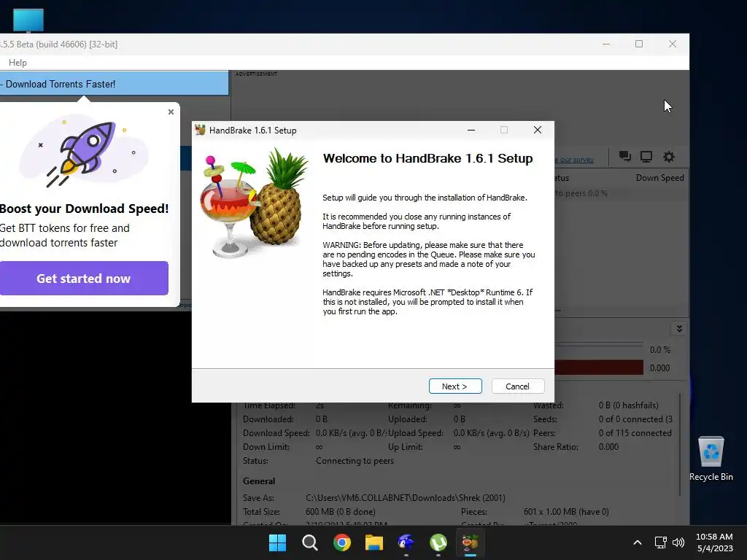The height and width of the screenshot is (560, 747).
Task: Click General section heading in uTorrent
Action: (259, 481)
